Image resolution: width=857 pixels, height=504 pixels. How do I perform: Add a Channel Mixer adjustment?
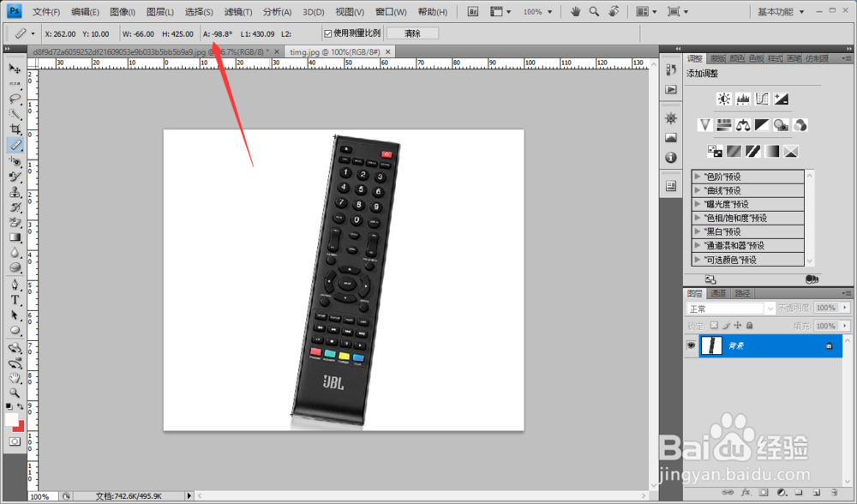coord(800,125)
